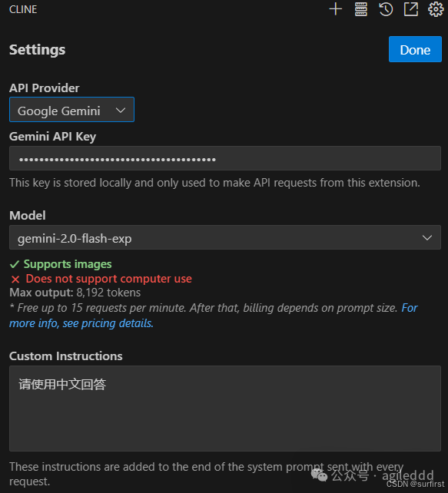Click the 'Custom Instructions' label
Viewport: 448px width, 493px height.
tap(66, 356)
